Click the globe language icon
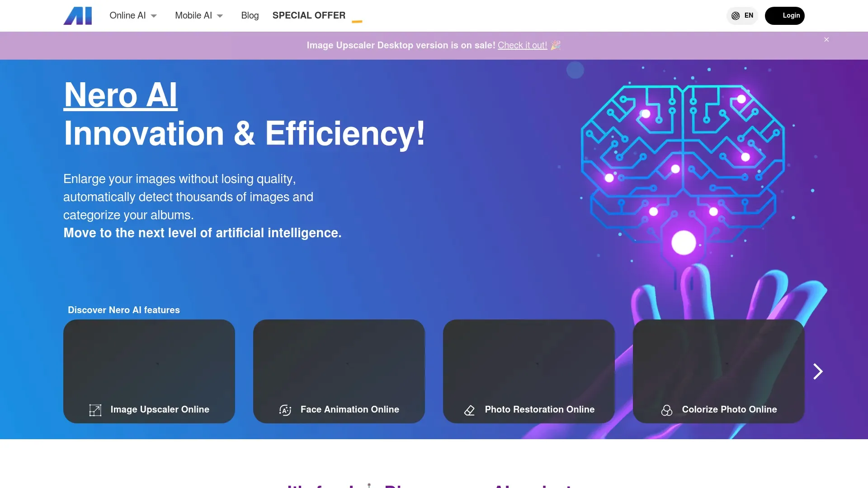The height and width of the screenshot is (488, 868). click(736, 16)
